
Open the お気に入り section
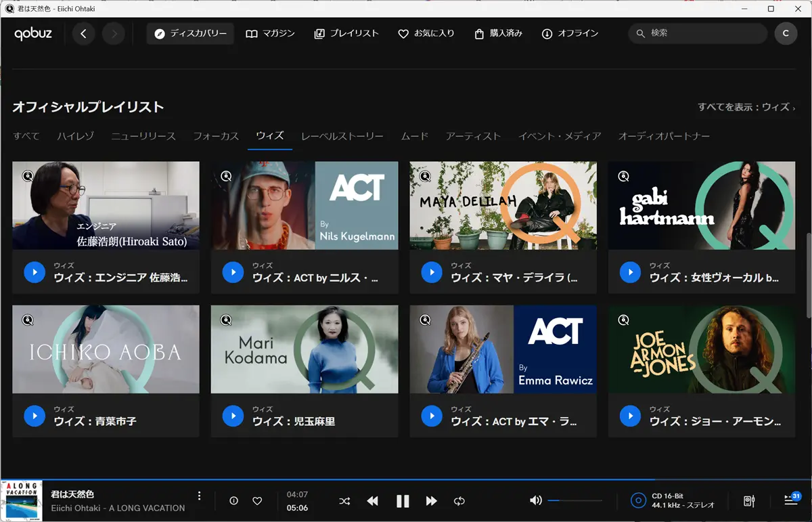point(426,34)
